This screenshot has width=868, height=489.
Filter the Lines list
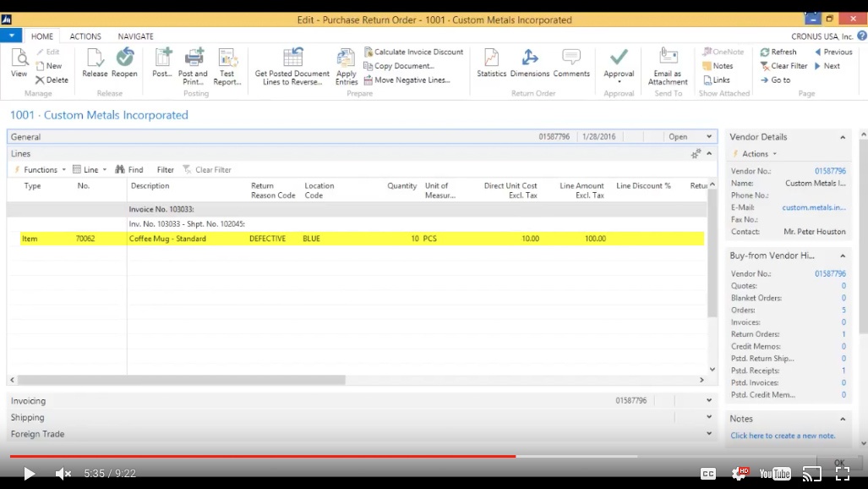click(165, 170)
